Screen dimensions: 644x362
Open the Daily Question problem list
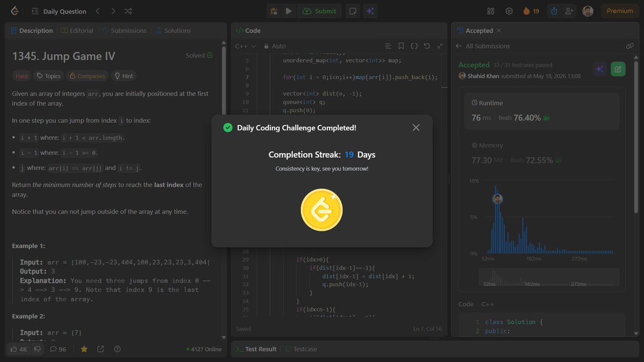(58, 11)
